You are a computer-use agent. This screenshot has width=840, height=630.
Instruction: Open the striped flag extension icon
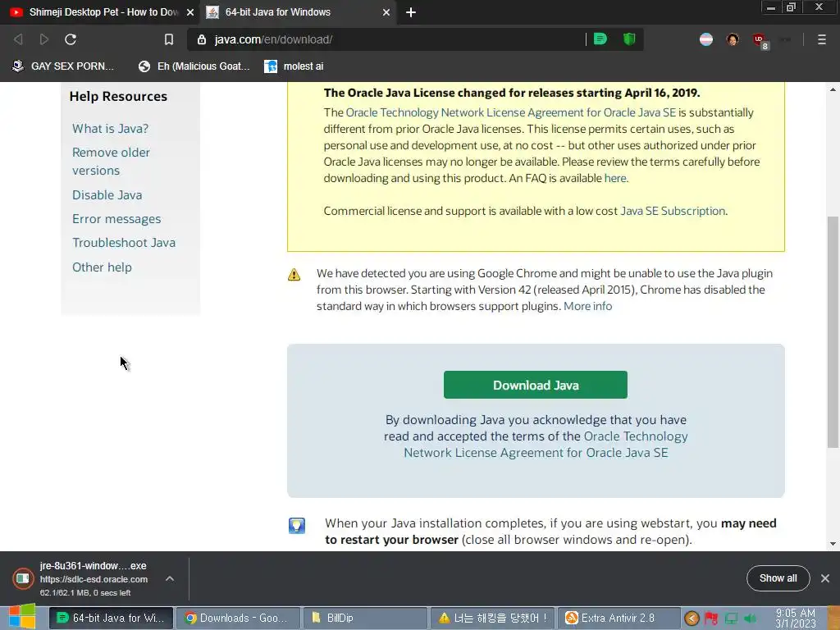tap(706, 39)
